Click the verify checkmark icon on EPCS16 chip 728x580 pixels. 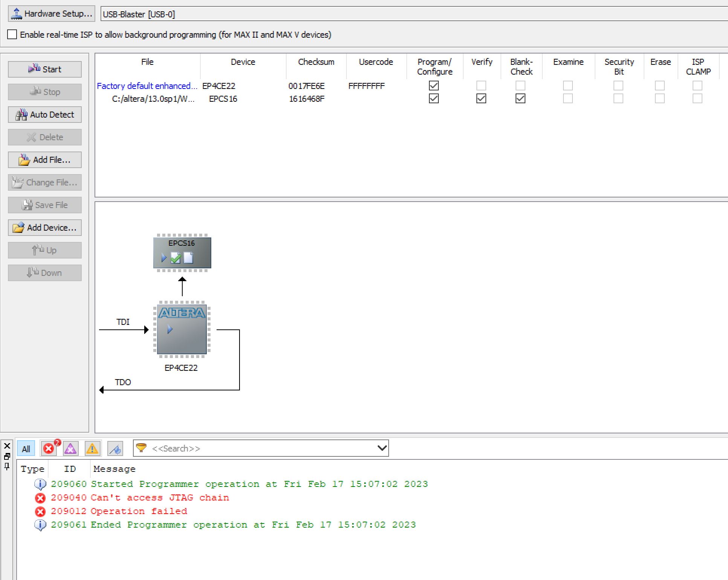[176, 258]
